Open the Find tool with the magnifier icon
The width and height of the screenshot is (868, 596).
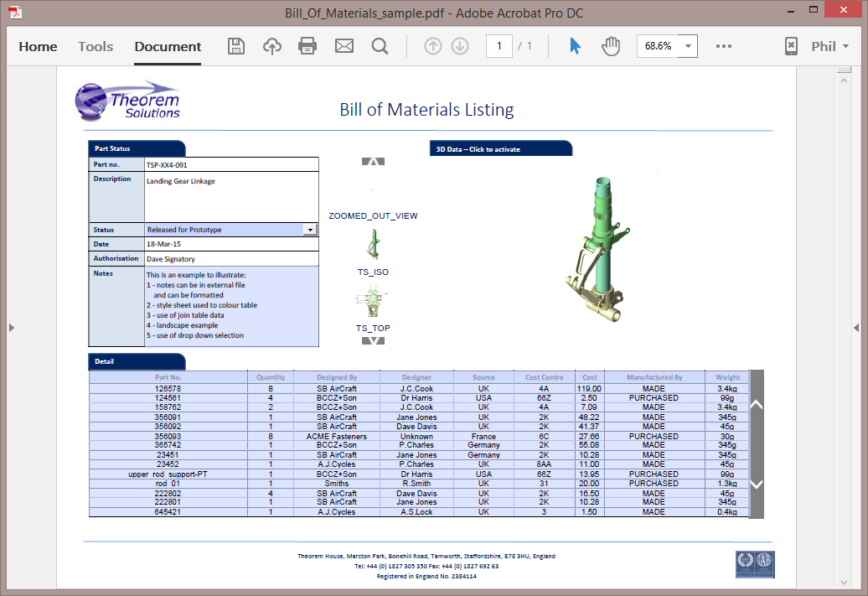click(380, 46)
